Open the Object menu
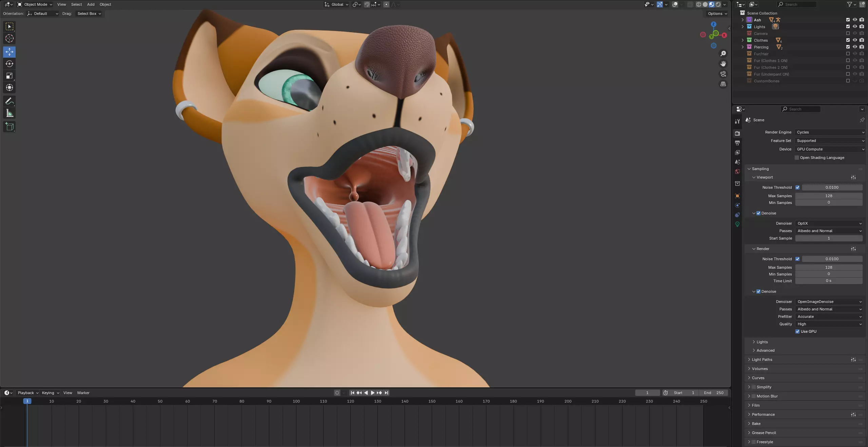 [x=105, y=4]
